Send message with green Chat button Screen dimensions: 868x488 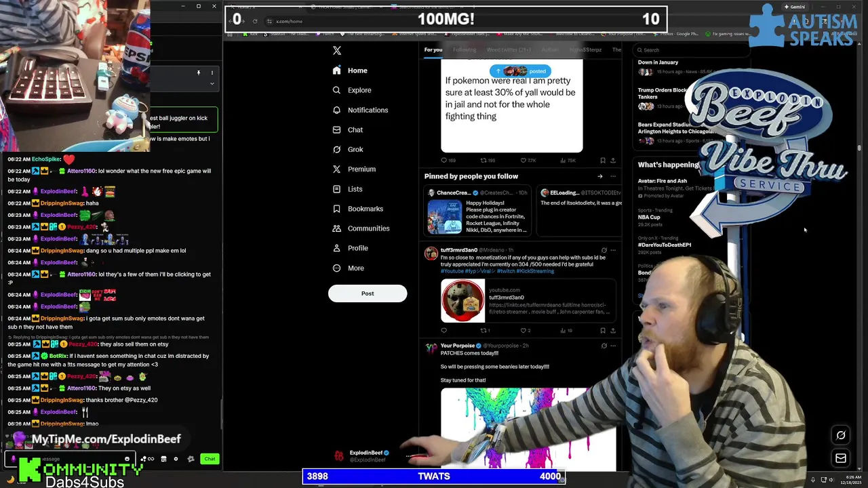pos(210,459)
